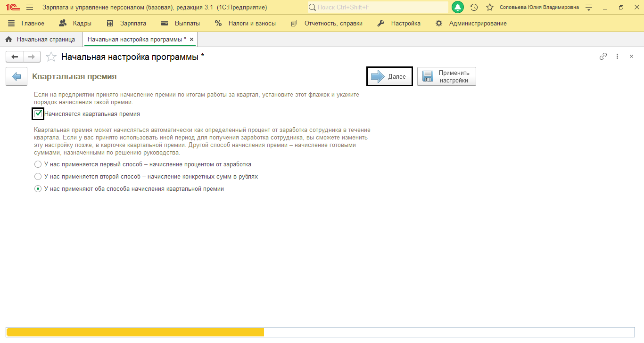Expand service settings dropdown near username
The width and height of the screenshot is (644, 343).
point(588,8)
